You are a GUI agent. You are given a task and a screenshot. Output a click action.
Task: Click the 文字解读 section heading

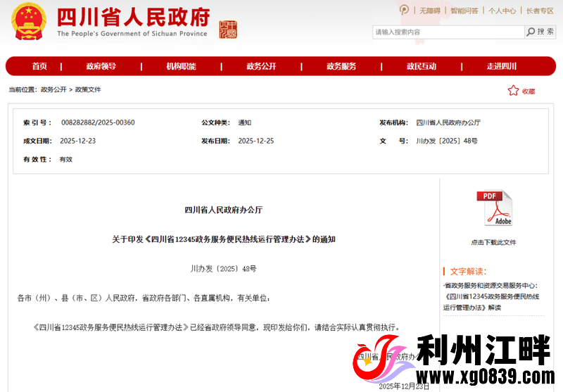click(x=468, y=272)
